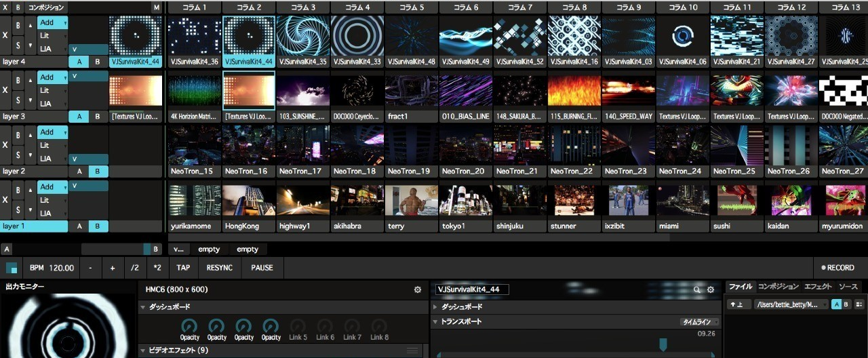Open layer 1 Add blend mode dropdown
The image size is (868, 358).
click(53, 186)
